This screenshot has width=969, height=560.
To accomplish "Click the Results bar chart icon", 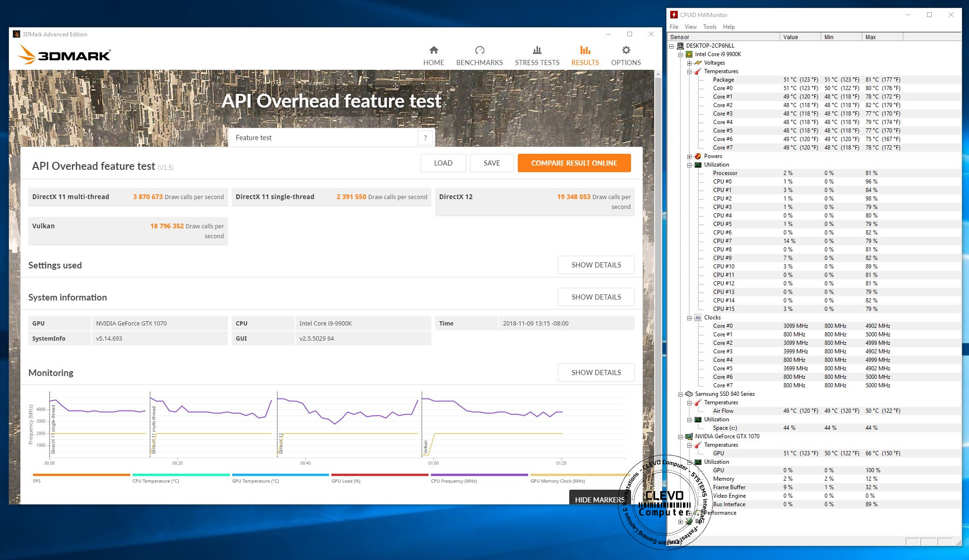I will (x=585, y=50).
